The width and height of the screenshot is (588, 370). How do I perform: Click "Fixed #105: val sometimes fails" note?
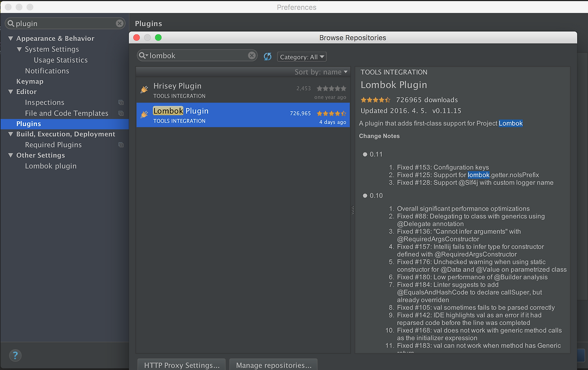[x=476, y=308]
